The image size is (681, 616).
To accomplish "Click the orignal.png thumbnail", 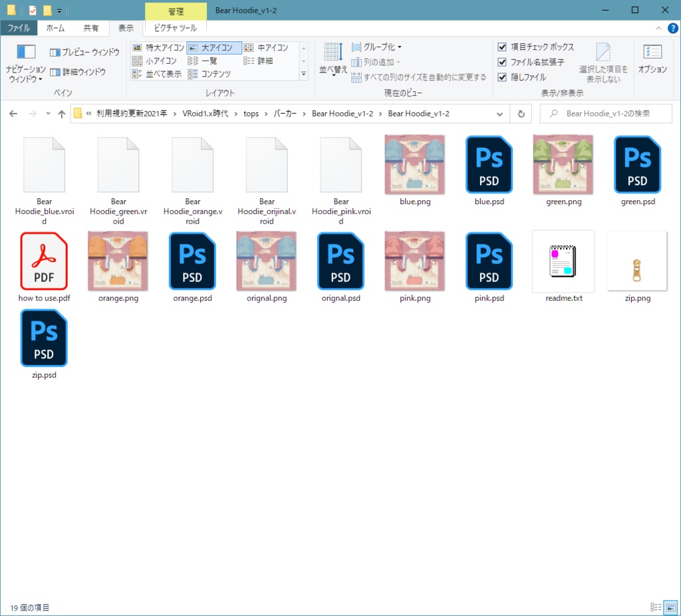I will coord(267,261).
